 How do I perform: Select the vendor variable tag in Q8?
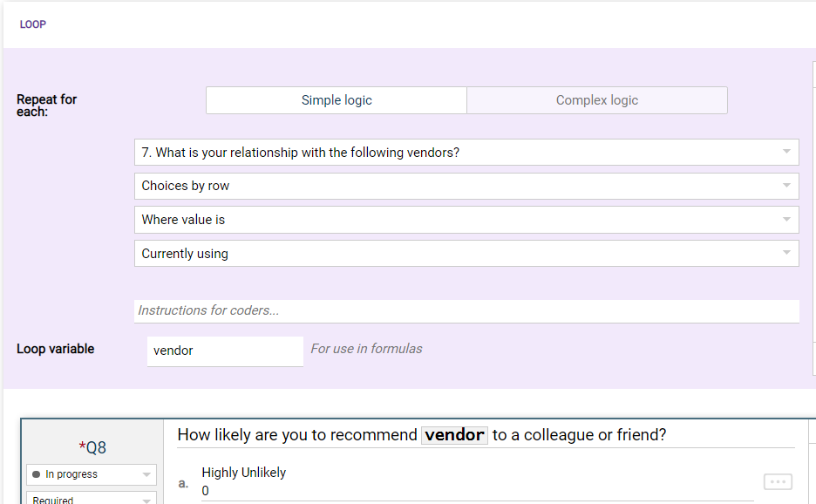pyautogui.click(x=454, y=435)
